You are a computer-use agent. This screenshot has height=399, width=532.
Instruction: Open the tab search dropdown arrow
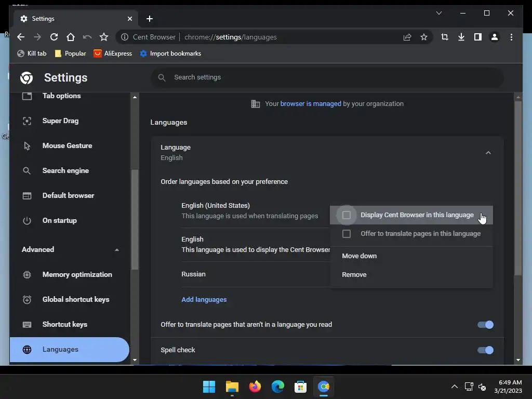tap(438, 13)
